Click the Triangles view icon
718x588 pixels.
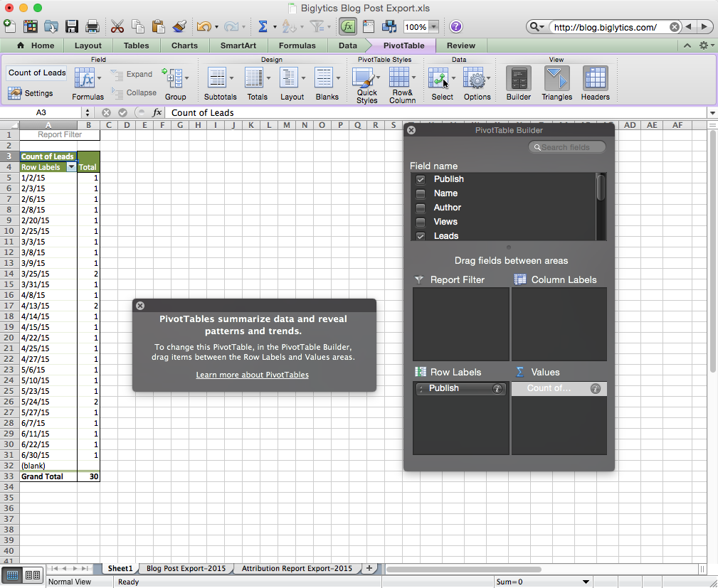click(x=556, y=78)
